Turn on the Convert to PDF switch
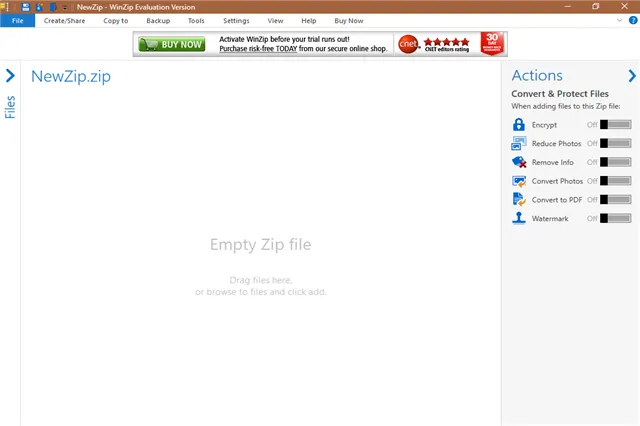Screen dimensions: 640x426 click(x=616, y=200)
